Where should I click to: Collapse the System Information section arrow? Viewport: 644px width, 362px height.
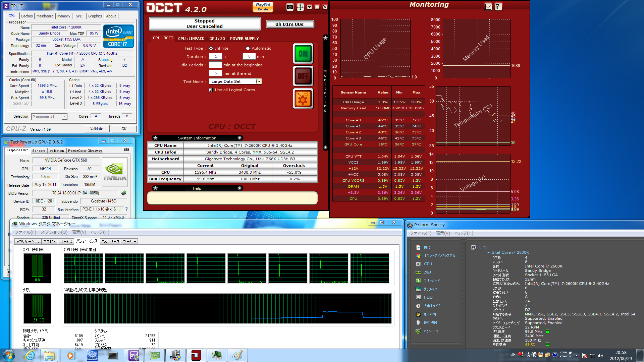tap(239, 138)
